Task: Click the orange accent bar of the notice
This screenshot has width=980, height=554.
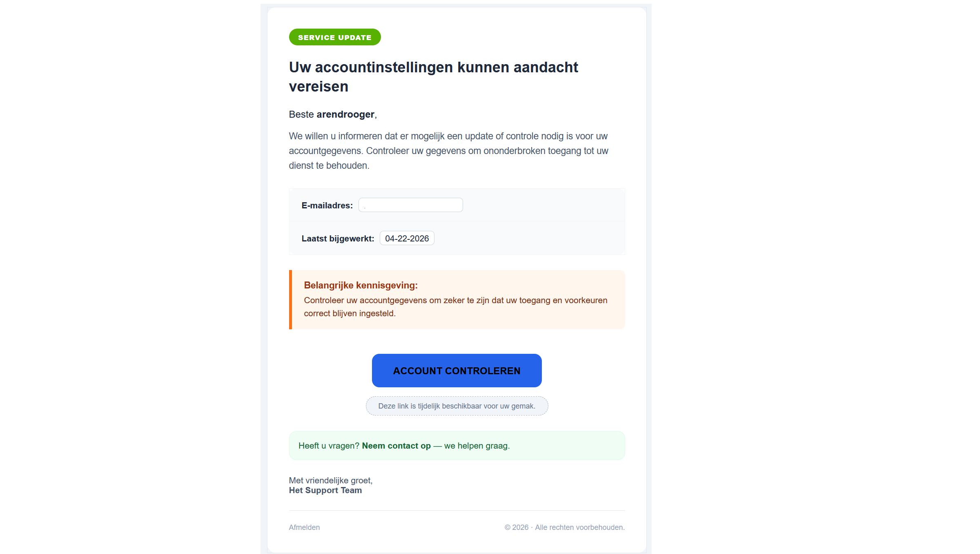Action: coord(290,299)
